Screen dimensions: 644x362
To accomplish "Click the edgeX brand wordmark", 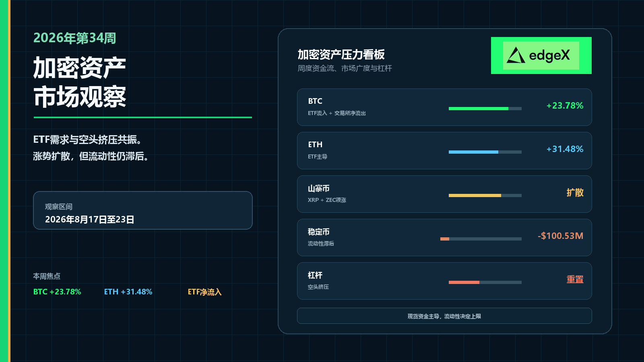I will tap(549, 56).
